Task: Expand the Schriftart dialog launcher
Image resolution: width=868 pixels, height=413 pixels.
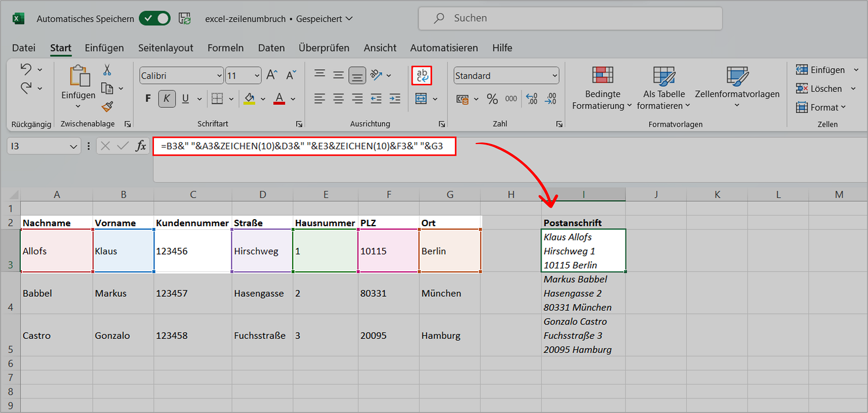Action: pyautogui.click(x=299, y=124)
